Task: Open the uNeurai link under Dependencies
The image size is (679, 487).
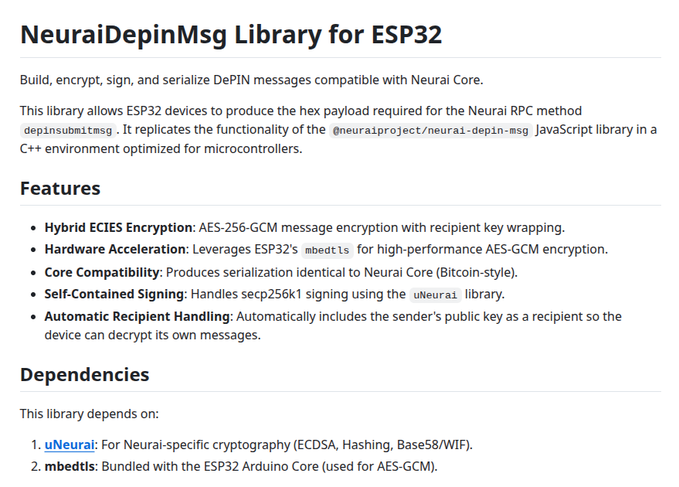Action: pyautogui.click(x=70, y=444)
